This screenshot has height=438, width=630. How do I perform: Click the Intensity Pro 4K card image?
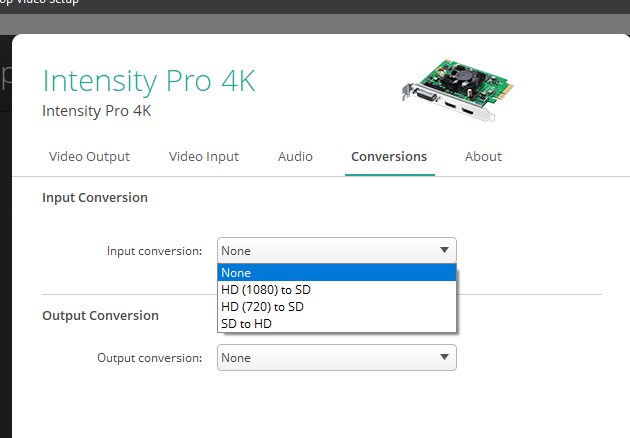[458, 90]
